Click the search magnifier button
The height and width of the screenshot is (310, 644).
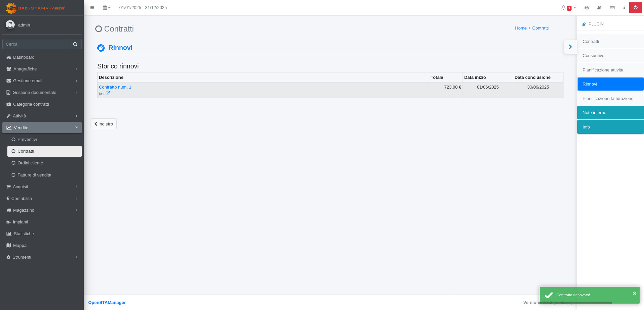75,44
